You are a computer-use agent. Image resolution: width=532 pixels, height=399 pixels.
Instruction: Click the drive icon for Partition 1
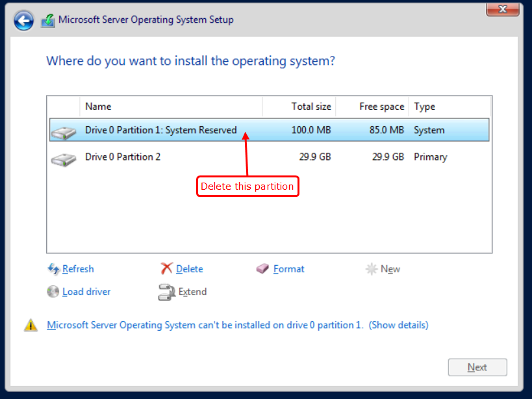(x=64, y=133)
